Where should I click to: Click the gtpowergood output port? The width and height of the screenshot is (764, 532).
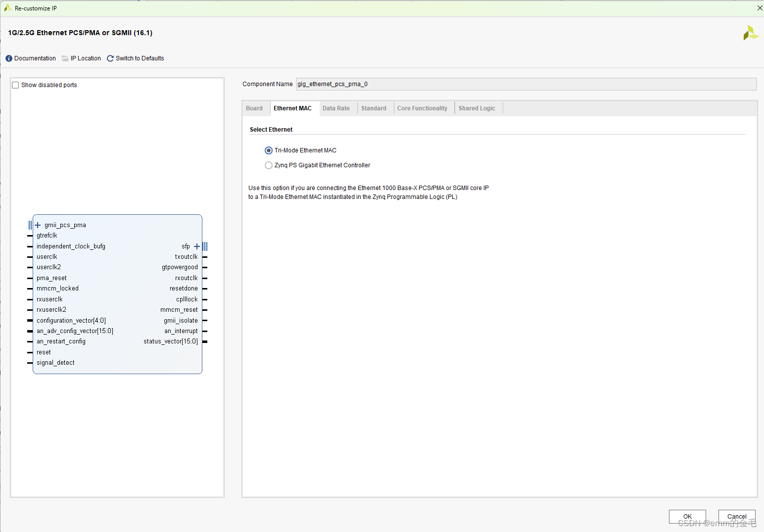[x=180, y=267]
